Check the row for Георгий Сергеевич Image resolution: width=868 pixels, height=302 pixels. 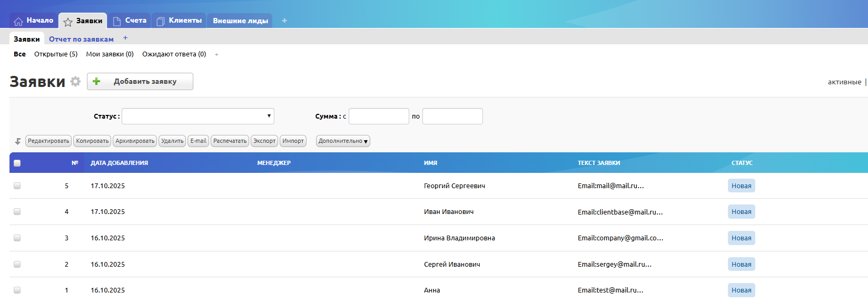click(17, 186)
